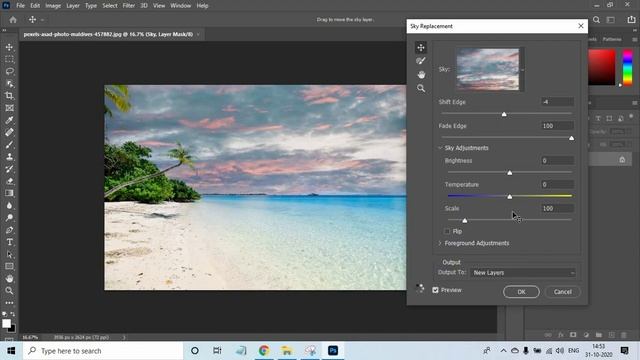Viewport: 640px width, 360px height.
Task: Click the delete layer trash icon
Action: tap(624, 335)
